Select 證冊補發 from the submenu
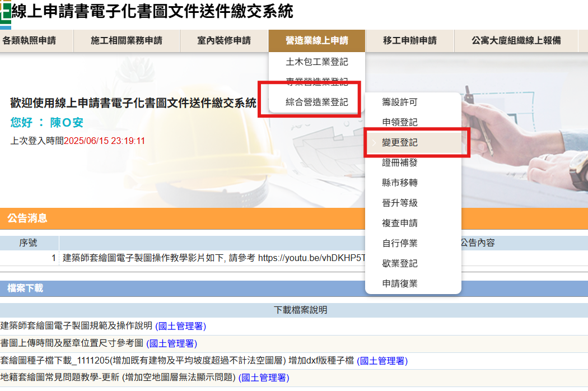The image size is (588, 391). pyautogui.click(x=400, y=162)
